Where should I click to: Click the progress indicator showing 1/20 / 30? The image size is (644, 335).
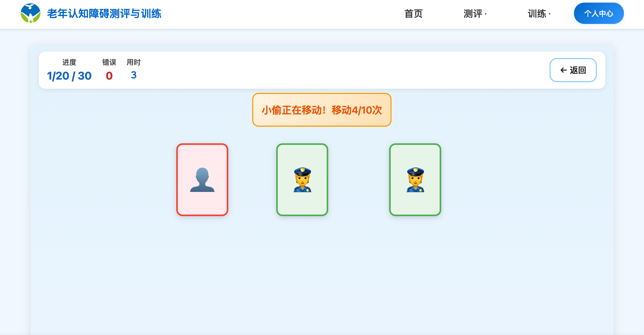(x=69, y=75)
